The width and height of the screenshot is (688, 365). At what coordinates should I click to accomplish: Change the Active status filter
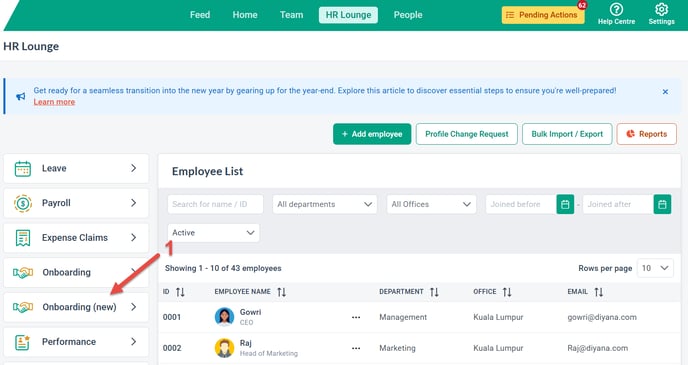(213, 233)
